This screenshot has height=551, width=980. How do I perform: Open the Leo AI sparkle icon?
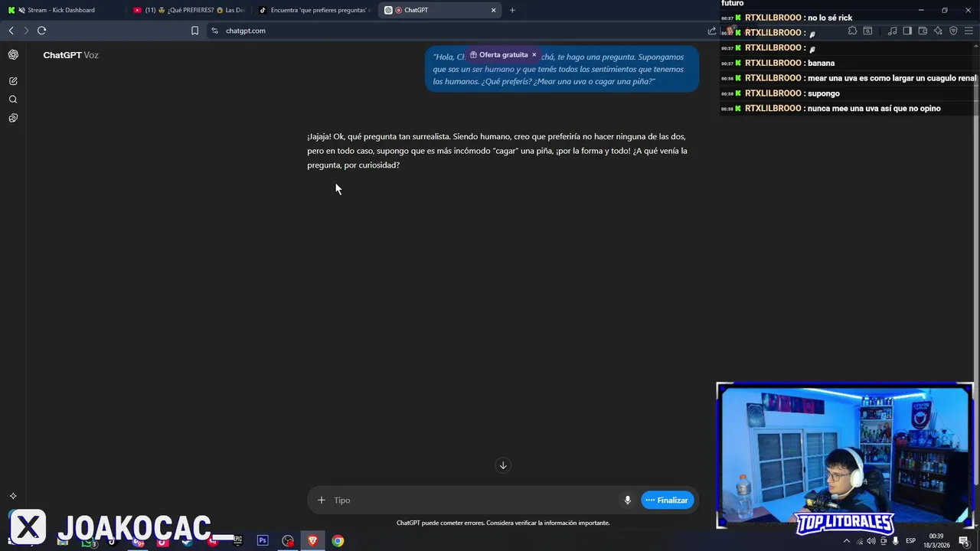coord(938,31)
